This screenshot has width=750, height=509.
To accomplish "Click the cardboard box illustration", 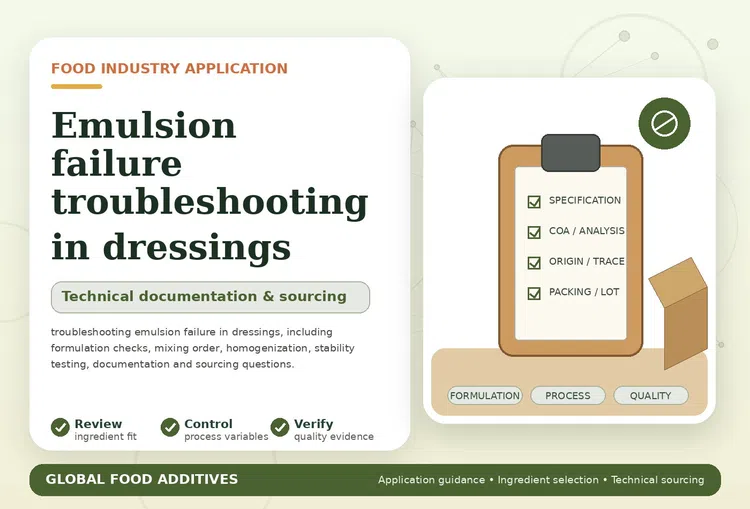I will click(x=679, y=313).
